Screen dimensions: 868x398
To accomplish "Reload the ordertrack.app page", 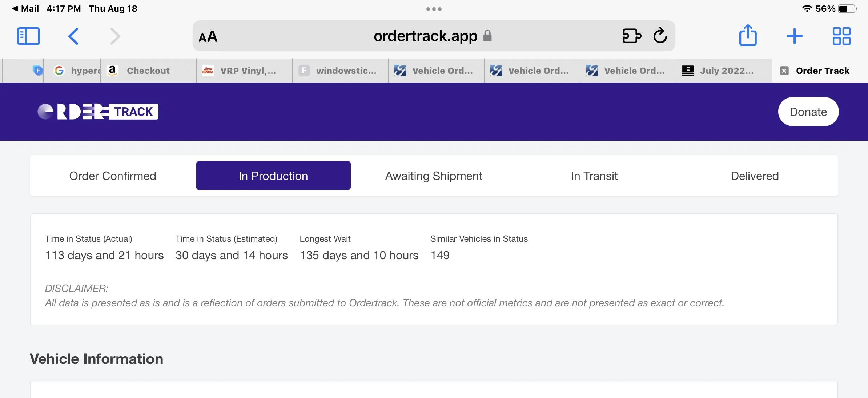I will click(660, 36).
